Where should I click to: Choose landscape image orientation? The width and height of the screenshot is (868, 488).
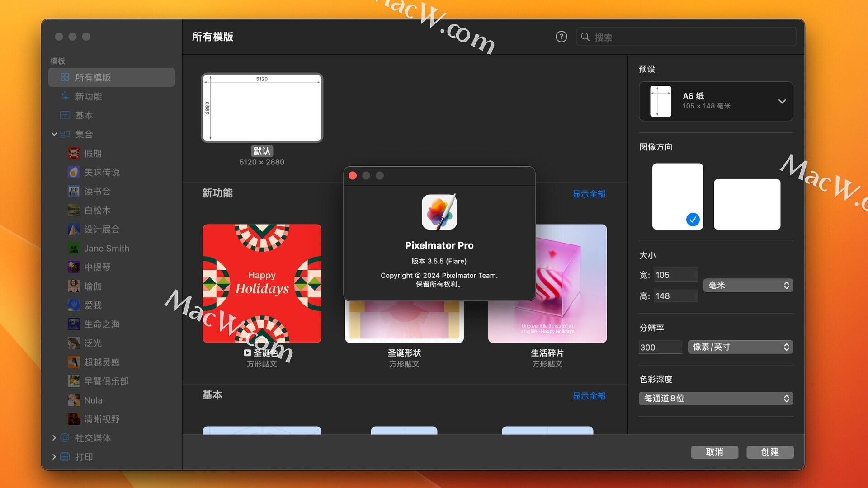point(747,204)
